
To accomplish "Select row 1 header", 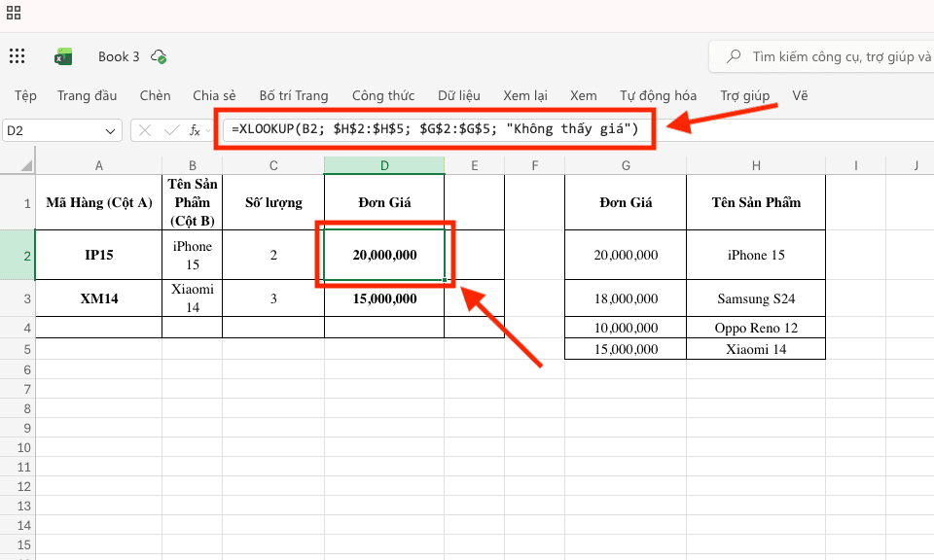I will tap(18, 203).
